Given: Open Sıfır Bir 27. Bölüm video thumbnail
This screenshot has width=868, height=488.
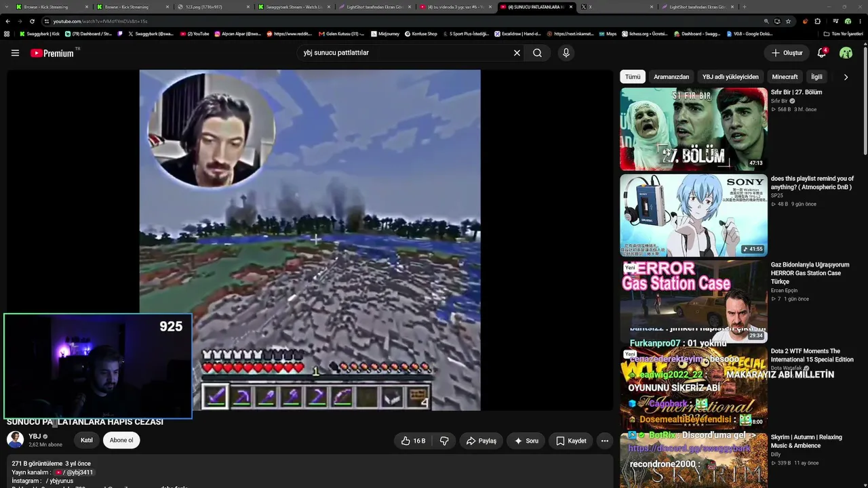Looking at the screenshot, I should (694, 129).
